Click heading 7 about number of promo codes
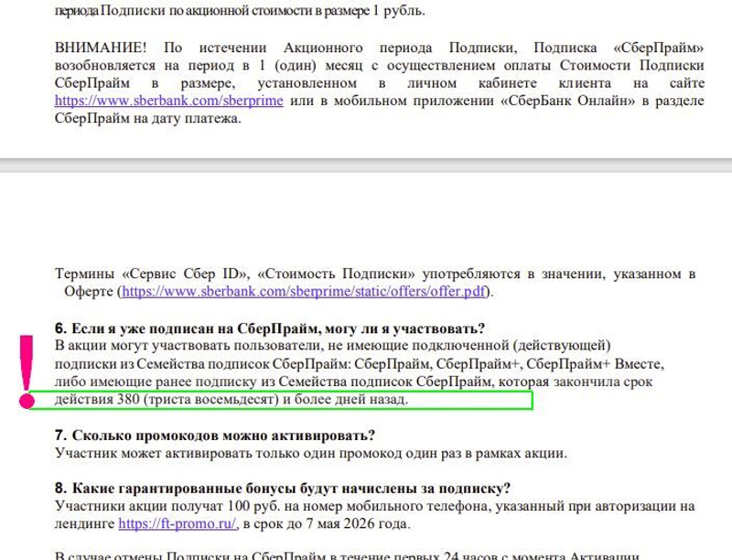 215,435
